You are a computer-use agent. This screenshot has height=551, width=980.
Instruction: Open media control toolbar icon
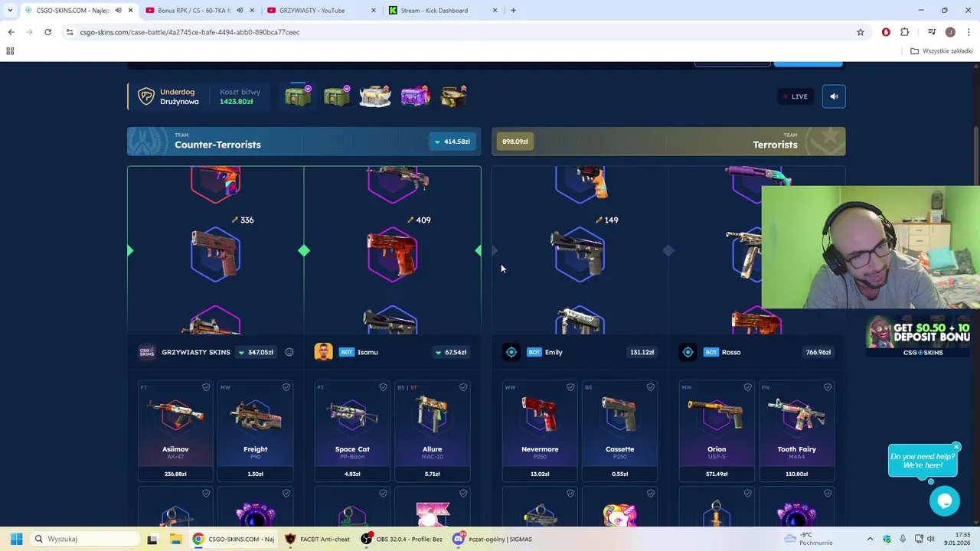point(932,32)
